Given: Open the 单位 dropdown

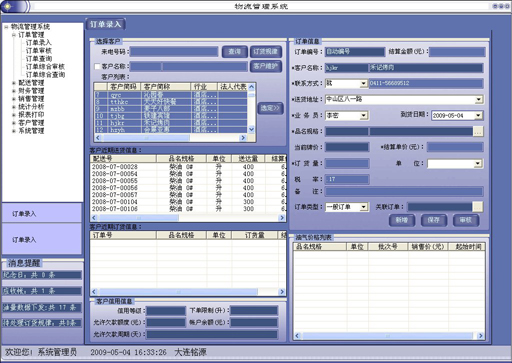Looking at the screenshot, I should 478,164.
